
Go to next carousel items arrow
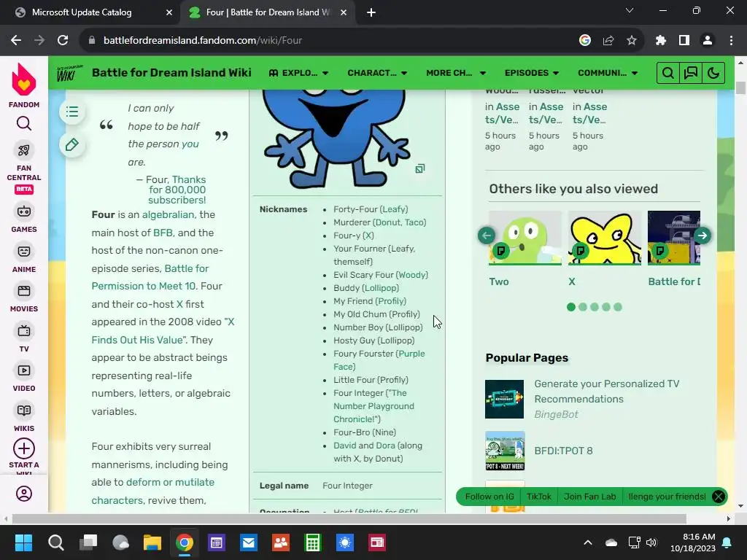(703, 236)
